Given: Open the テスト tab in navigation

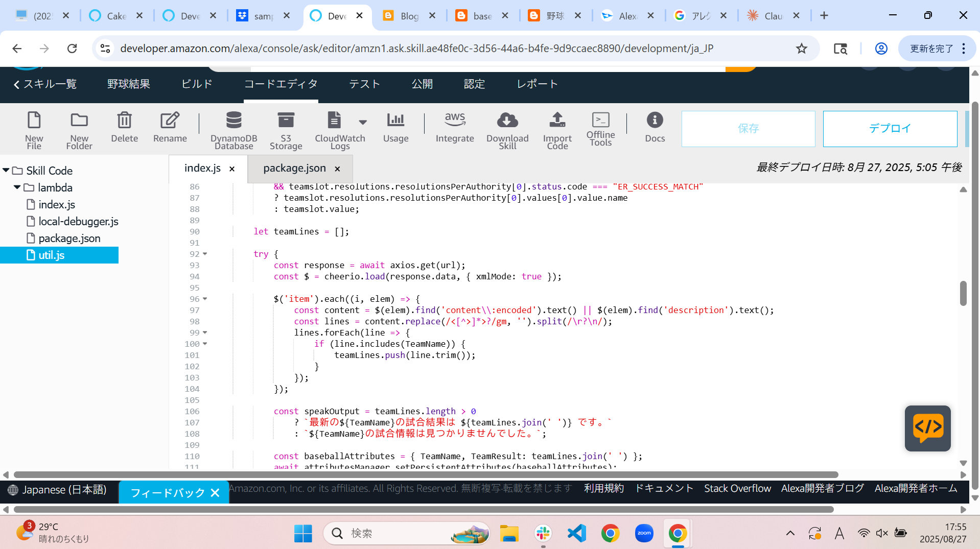Looking at the screenshot, I should point(364,84).
